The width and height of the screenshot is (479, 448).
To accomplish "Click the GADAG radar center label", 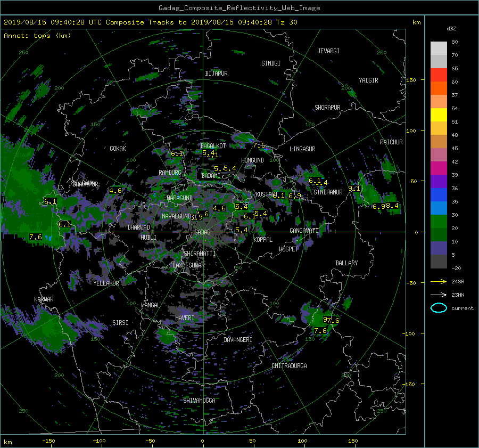I will click(202, 232).
